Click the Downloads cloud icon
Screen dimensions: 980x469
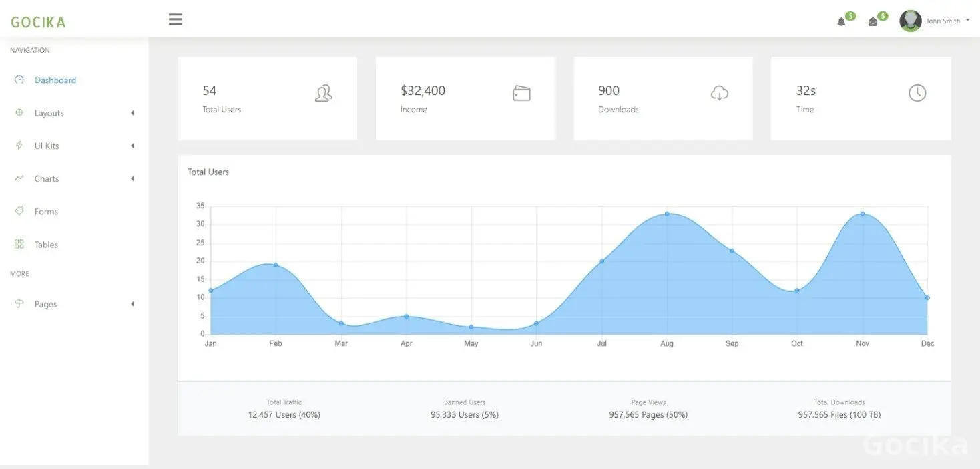pyautogui.click(x=719, y=93)
